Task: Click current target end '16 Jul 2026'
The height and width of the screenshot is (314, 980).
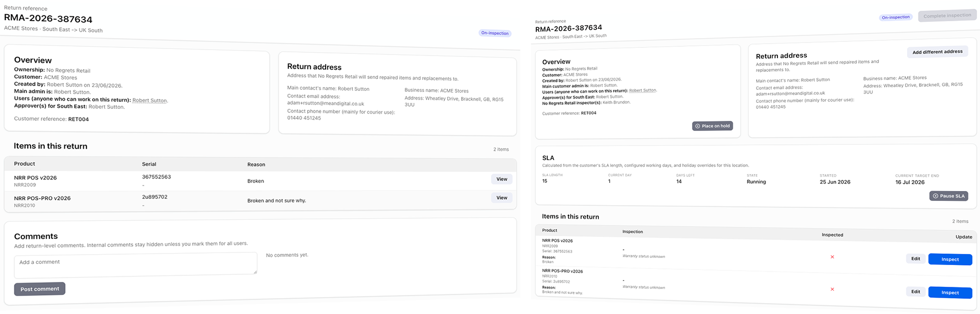Action: (x=910, y=182)
